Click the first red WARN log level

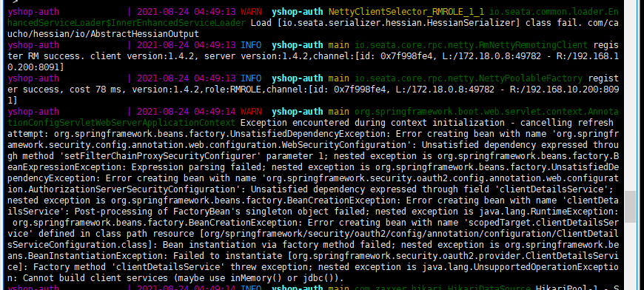pyautogui.click(x=251, y=12)
